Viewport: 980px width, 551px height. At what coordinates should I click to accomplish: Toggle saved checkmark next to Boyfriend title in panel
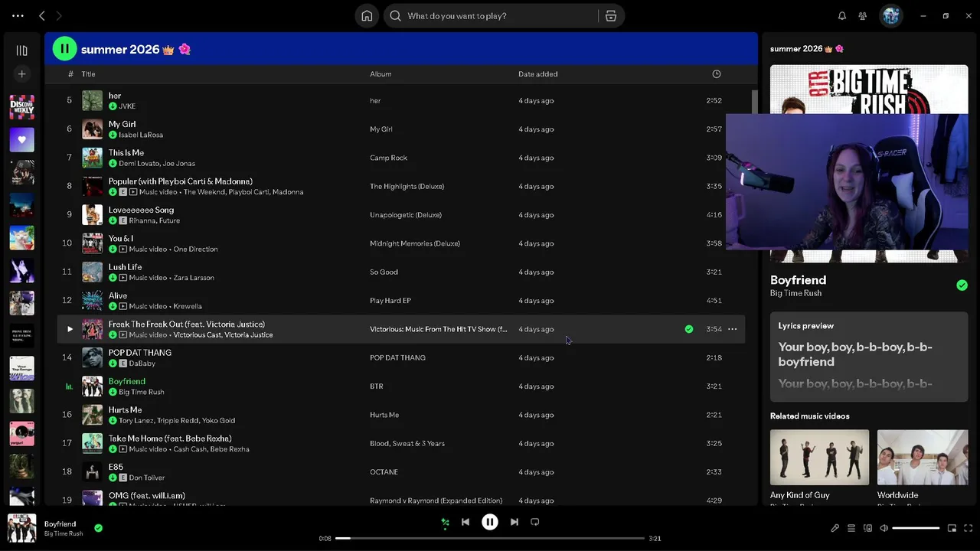pyautogui.click(x=962, y=285)
